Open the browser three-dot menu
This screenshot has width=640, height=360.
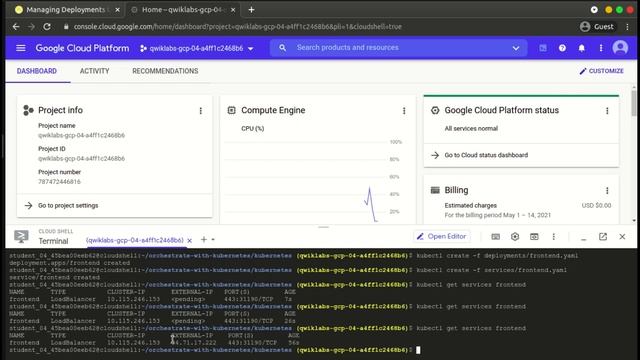627,27
